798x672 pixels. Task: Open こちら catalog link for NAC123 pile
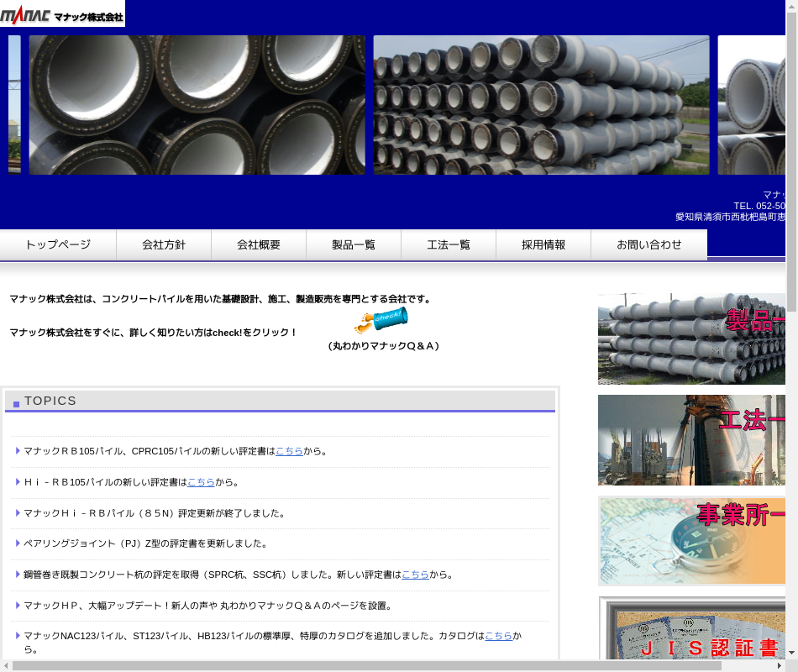498,636
